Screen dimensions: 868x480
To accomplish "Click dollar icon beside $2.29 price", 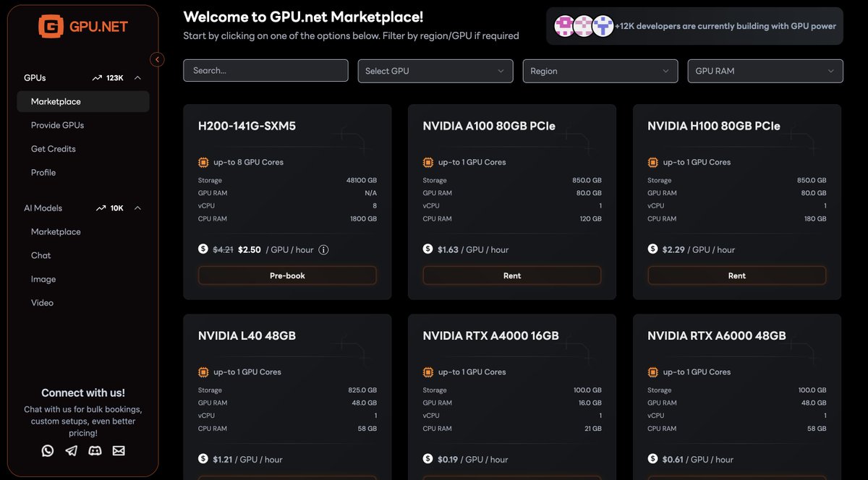I will [652, 249].
